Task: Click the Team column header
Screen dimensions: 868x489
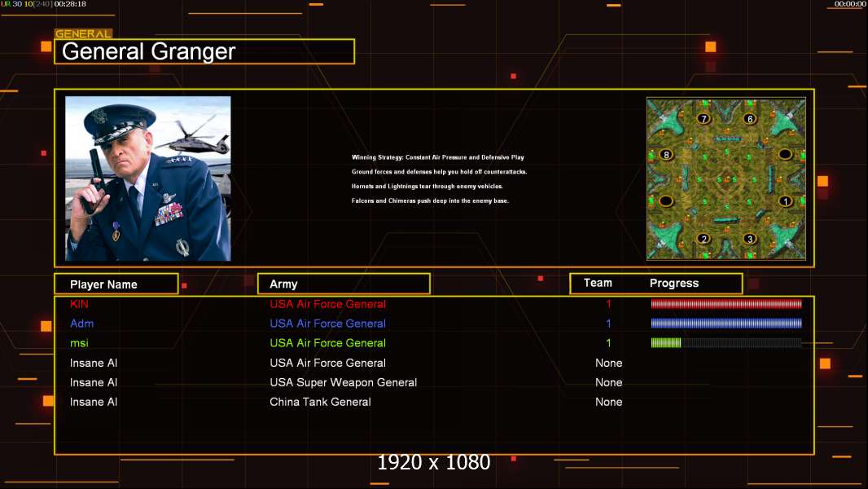Action: pos(598,283)
